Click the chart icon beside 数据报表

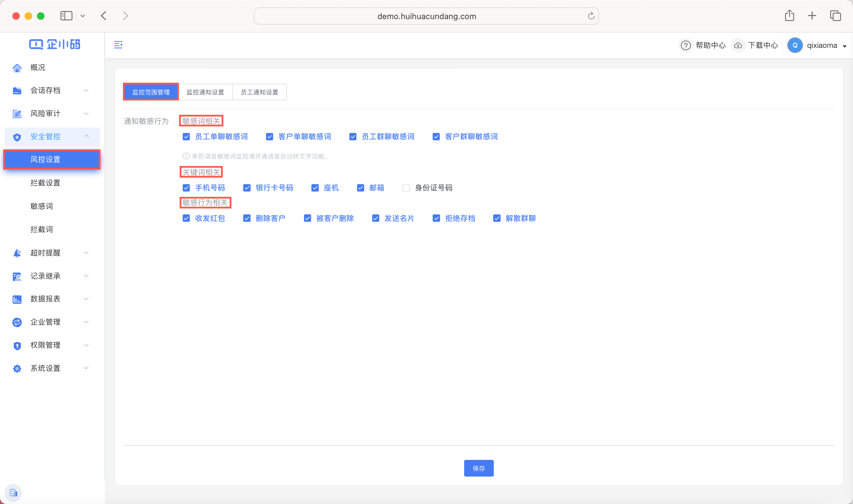coord(17,299)
